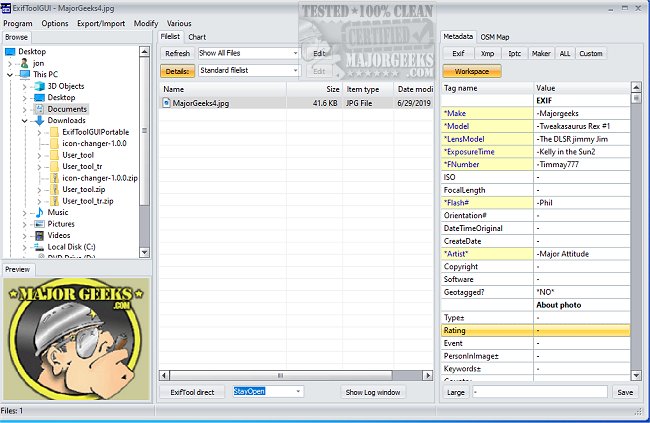Switch to the OSM Map tab

(495, 36)
